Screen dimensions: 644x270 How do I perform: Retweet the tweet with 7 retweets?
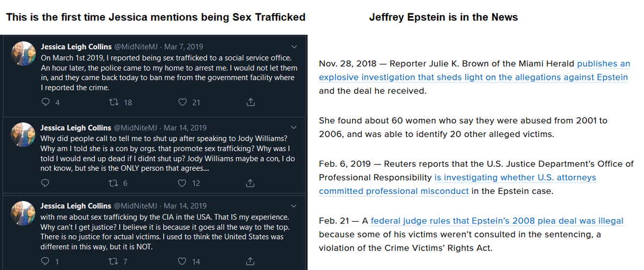[x=113, y=261]
